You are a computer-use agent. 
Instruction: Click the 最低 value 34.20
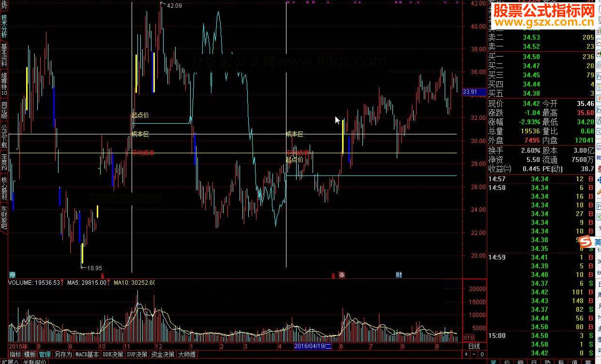tap(585, 122)
